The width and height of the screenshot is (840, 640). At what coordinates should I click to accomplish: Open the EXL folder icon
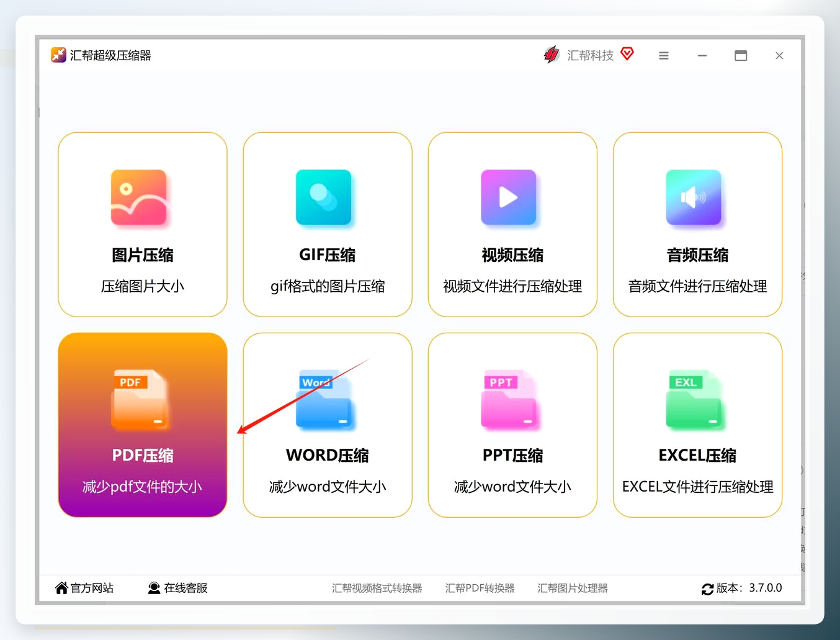694,400
